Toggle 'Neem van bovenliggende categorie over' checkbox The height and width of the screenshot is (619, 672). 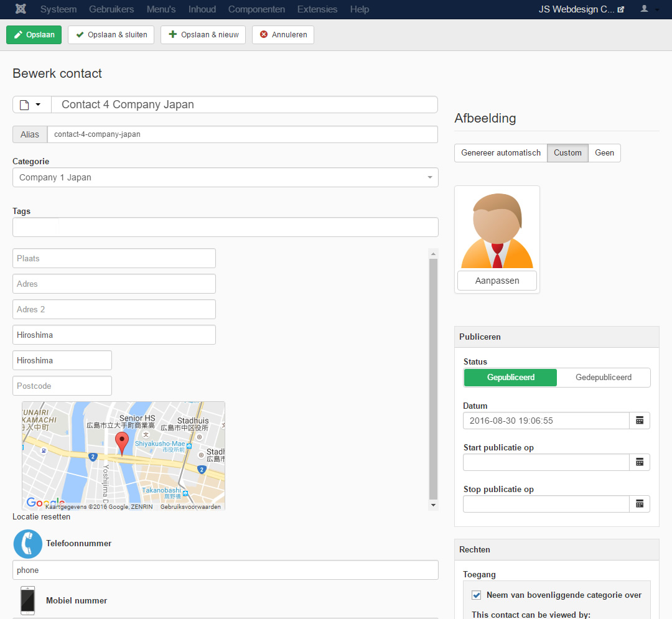(477, 595)
